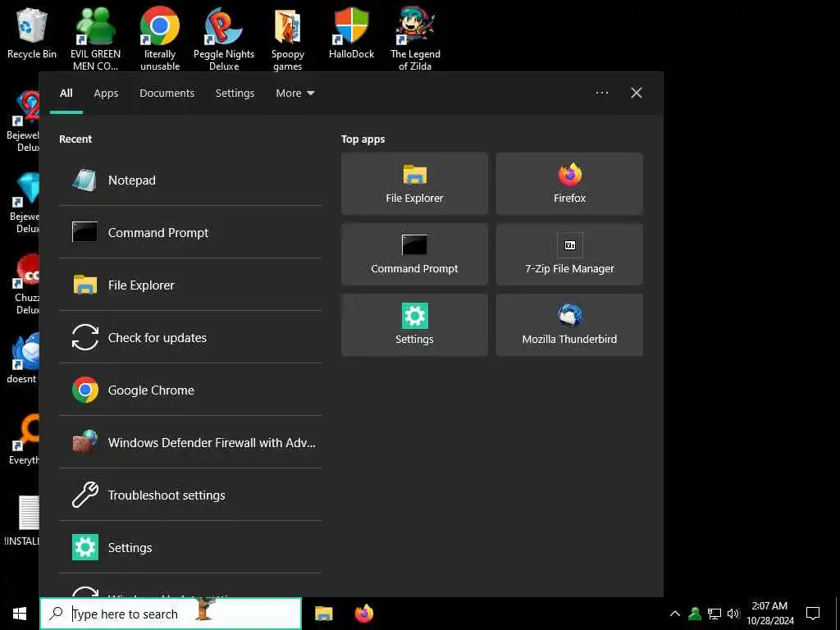Open the search options ellipsis menu
Viewport: 840px width, 630px height.
[x=601, y=94]
